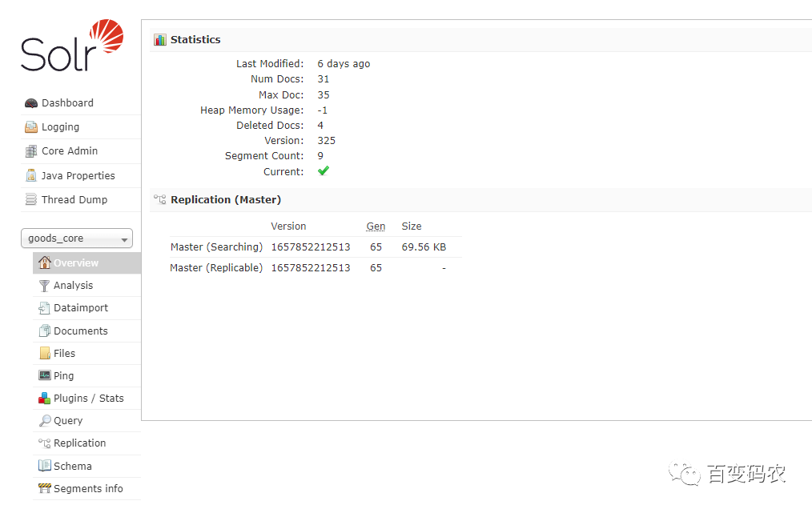The image size is (812, 509).
Task: Open the goods_core core selector dropdown
Action: [77, 238]
